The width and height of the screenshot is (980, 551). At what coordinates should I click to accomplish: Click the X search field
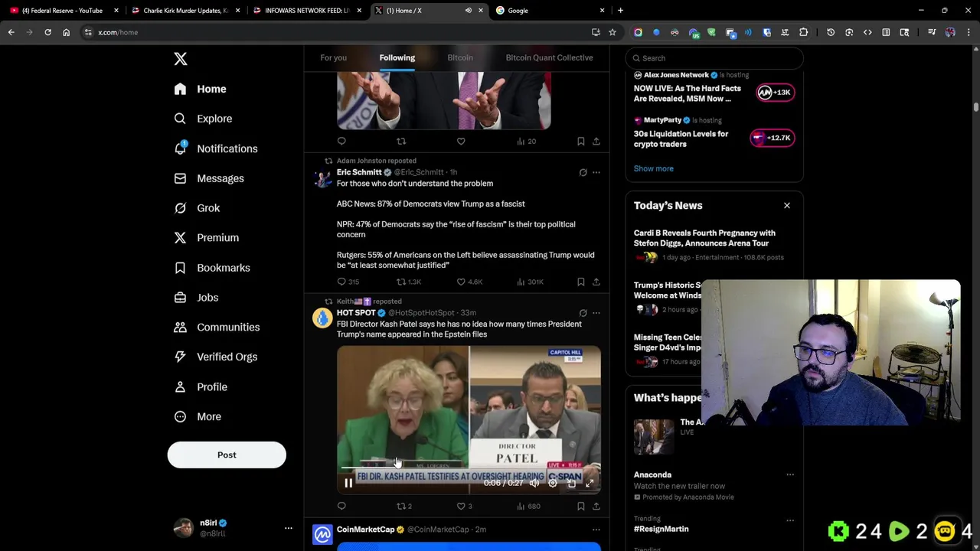714,58
